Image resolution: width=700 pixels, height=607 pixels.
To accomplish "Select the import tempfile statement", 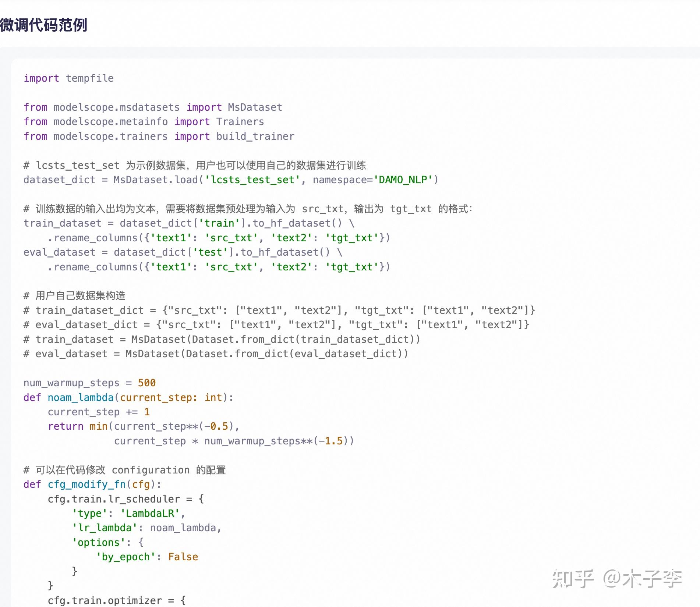I will click(x=68, y=78).
